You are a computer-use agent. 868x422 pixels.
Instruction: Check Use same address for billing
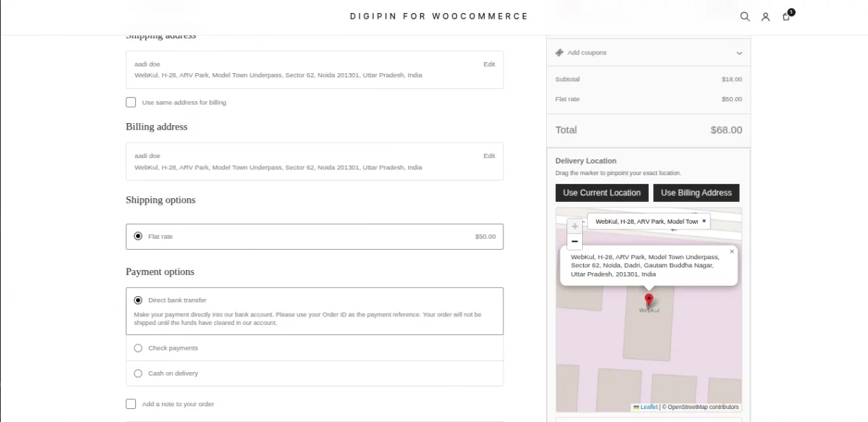coord(131,102)
